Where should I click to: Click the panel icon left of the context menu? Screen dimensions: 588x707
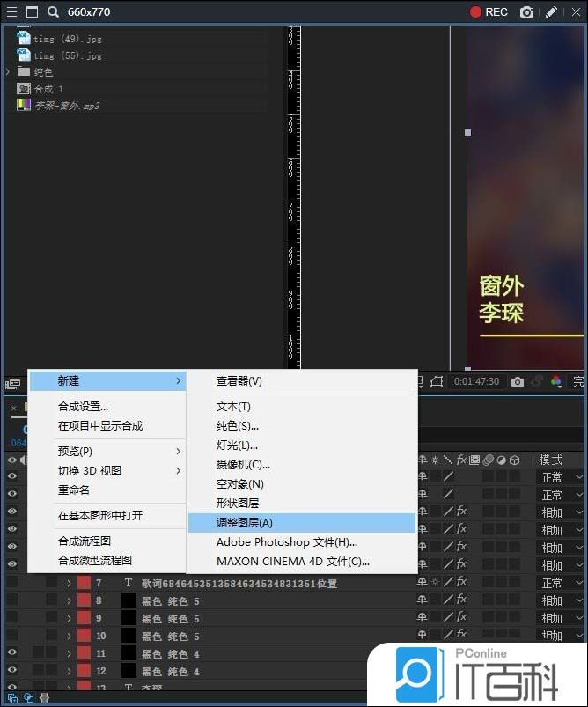coord(12,384)
